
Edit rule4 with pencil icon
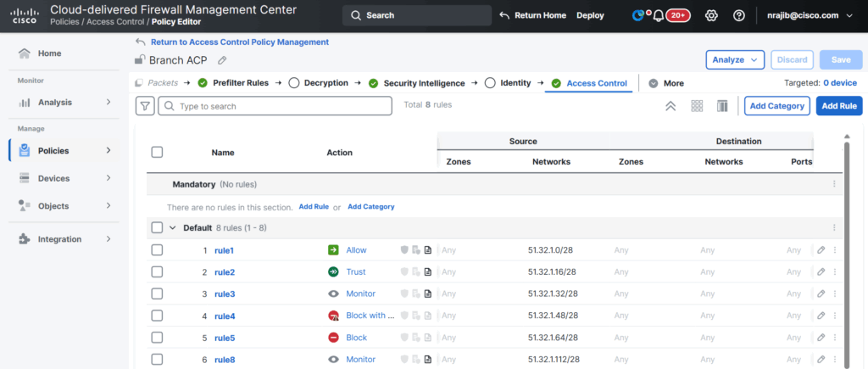click(x=821, y=316)
